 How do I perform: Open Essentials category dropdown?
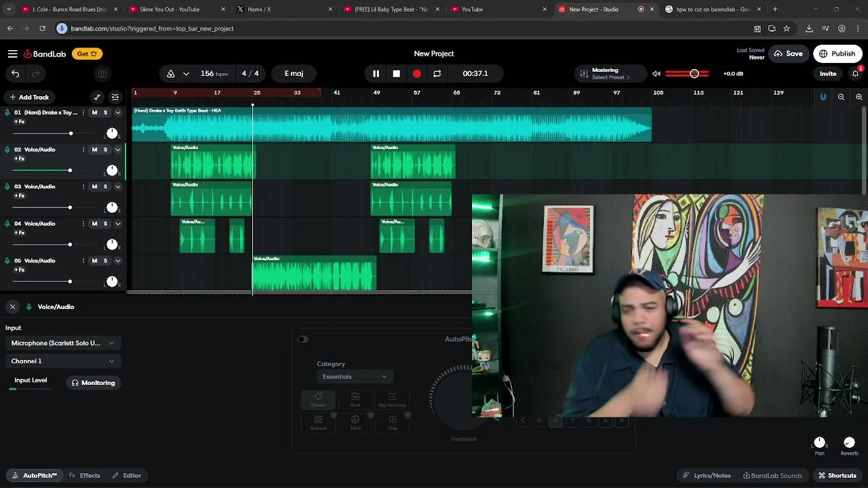tap(354, 377)
